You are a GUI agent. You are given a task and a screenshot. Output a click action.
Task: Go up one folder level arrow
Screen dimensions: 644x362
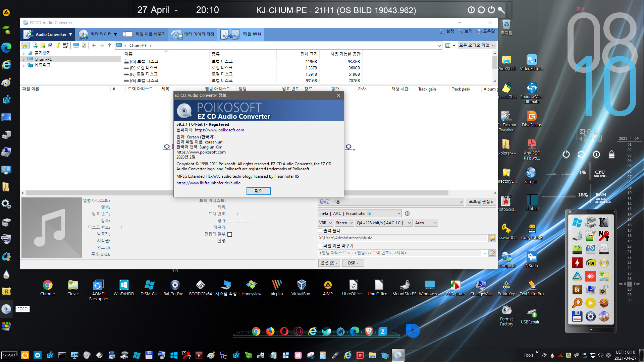click(110, 45)
